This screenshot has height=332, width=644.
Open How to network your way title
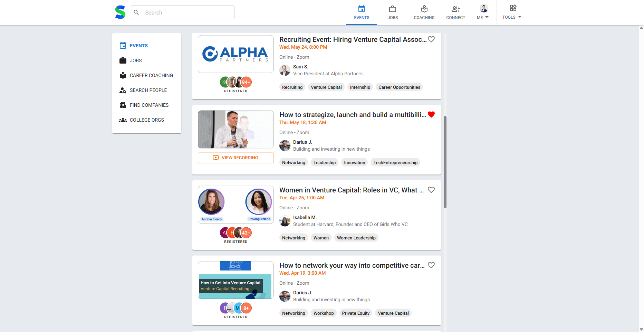point(352,265)
